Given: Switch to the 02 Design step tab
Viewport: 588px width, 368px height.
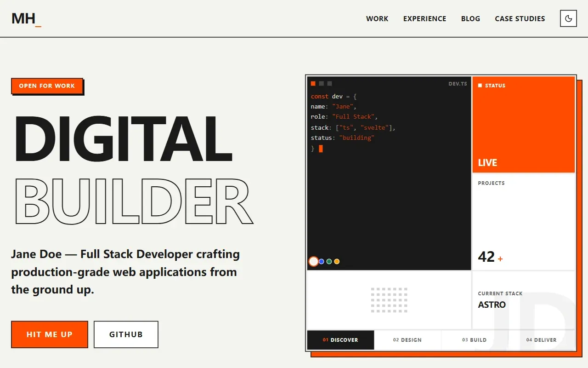Looking at the screenshot, I should [x=407, y=340].
